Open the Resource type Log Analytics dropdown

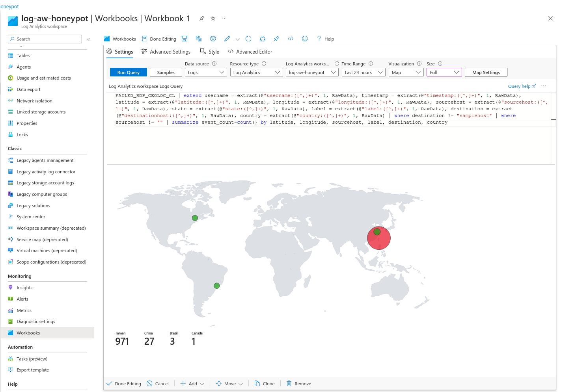pyautogui.click(x=256, y=72)
